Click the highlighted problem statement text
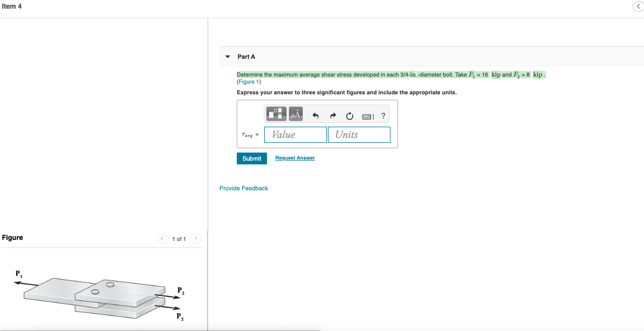644x331 pixels. click(391, 75)
